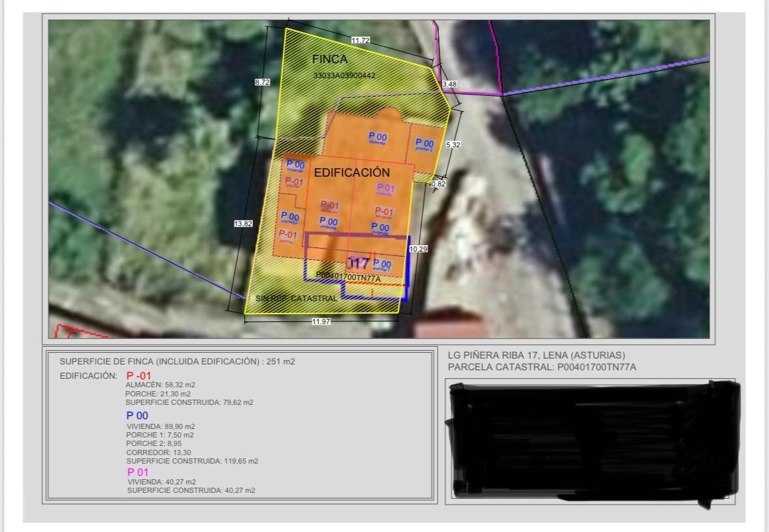Click the 13.82 measurement label
This screenshot has height=532, width=769.
pyautogui.click(x=243, y=224)
